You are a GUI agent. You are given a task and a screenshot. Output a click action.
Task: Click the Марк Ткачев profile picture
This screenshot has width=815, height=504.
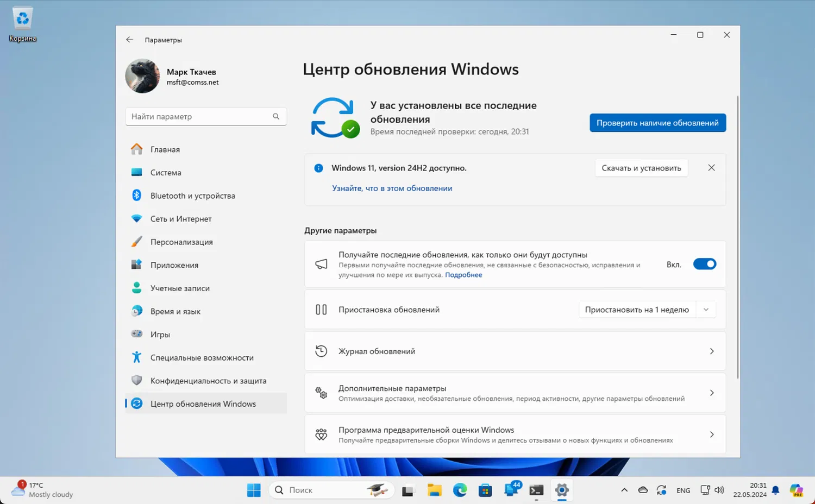tap(142, 76)
